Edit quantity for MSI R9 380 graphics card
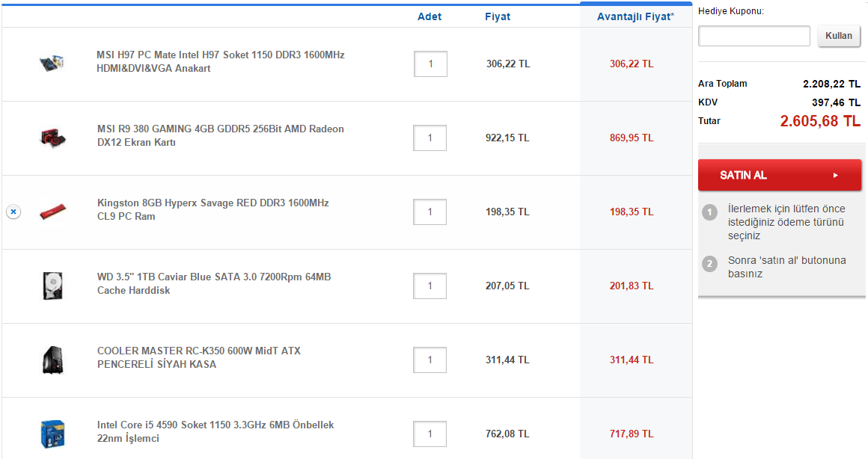868x459 pixels. (430, 138)
